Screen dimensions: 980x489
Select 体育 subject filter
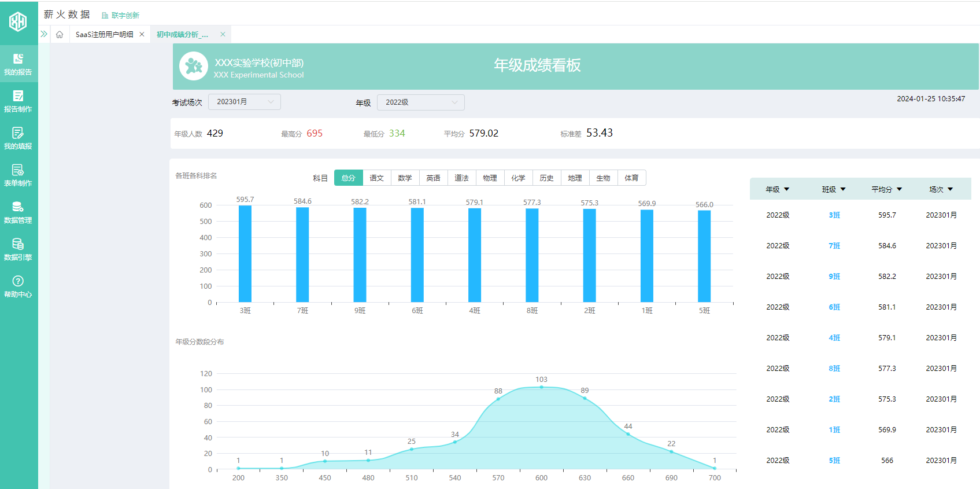tap(632, 178)
